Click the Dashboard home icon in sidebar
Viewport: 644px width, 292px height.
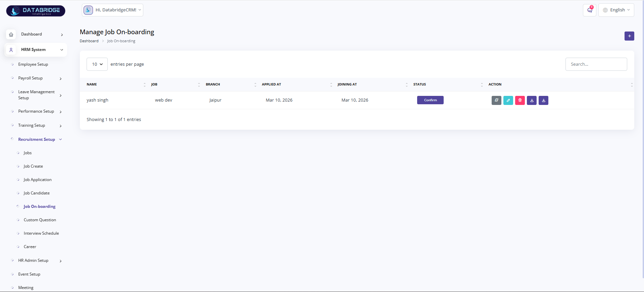(11, 34)
